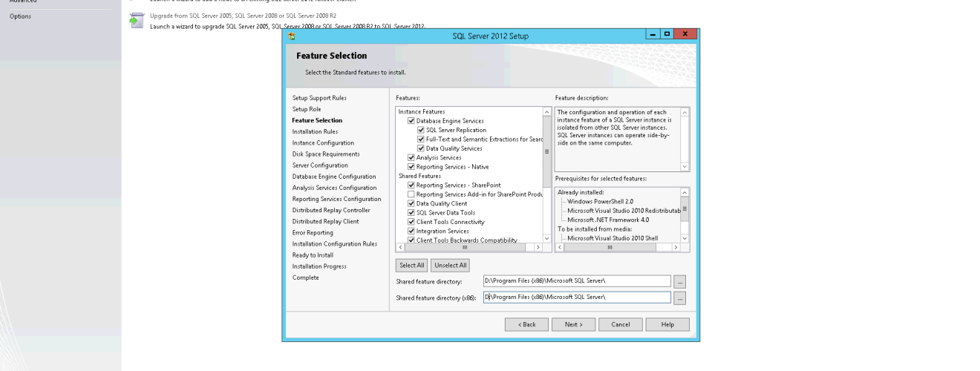This screenshot has width=980, height=371.
Task: Click Unselect All button
Action: click(450, 266)
